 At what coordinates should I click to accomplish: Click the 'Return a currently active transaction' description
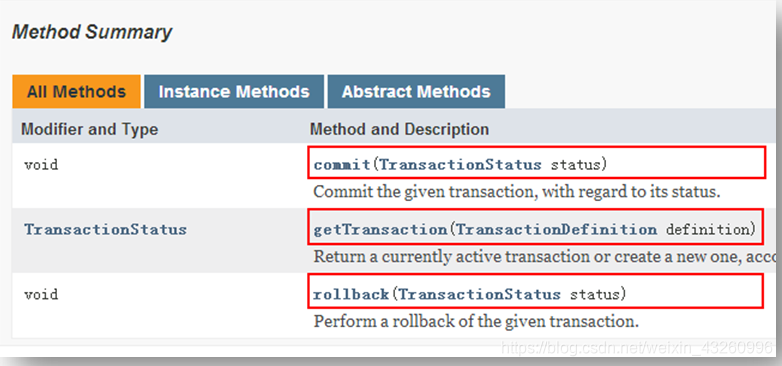pyautogui.click(x=545, y=257)
